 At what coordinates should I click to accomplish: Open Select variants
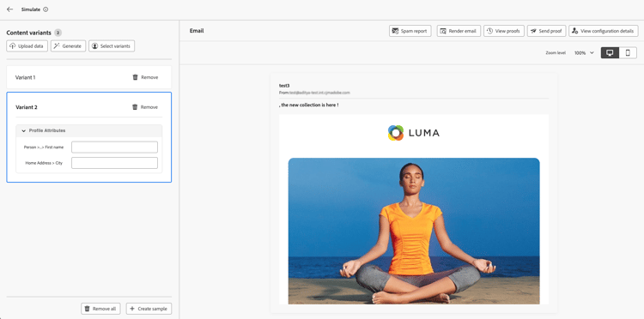pos(112,46)
